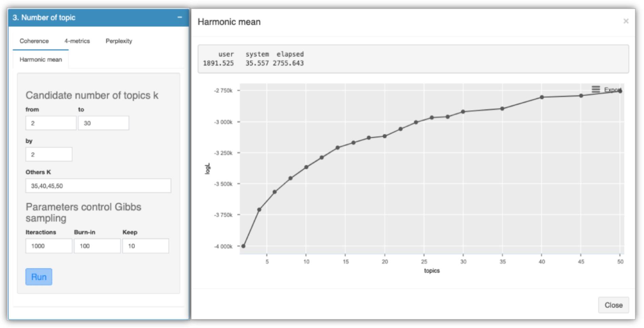This screenshot has height=328, width=644.
Task: Click the 'Harmonic mean' dialog title
Action: (229, 22)
